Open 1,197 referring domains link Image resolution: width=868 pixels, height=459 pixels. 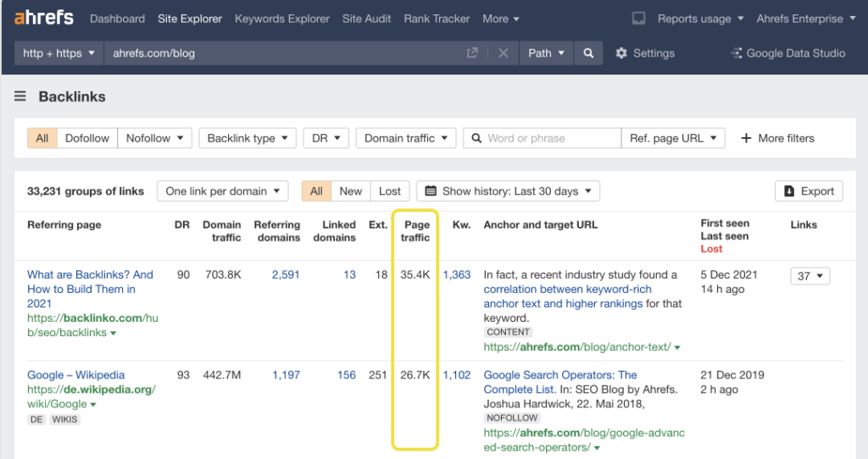coord(287,375)
